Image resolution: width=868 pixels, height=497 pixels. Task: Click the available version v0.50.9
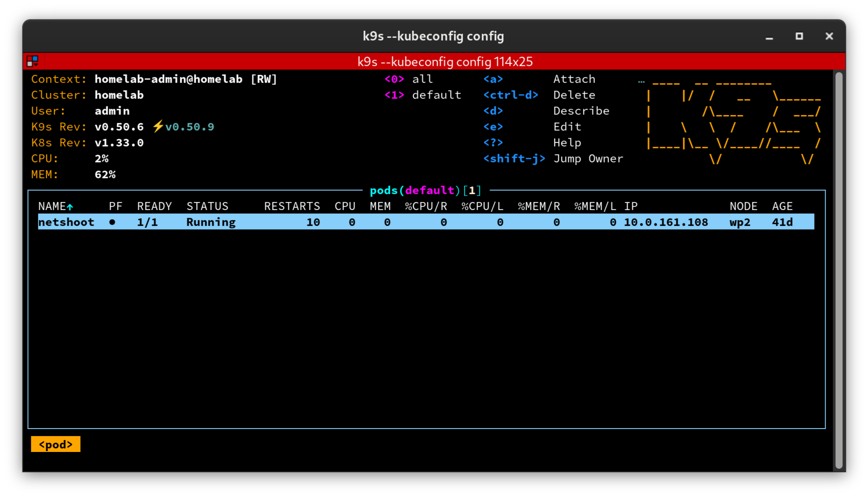[190, 127]
